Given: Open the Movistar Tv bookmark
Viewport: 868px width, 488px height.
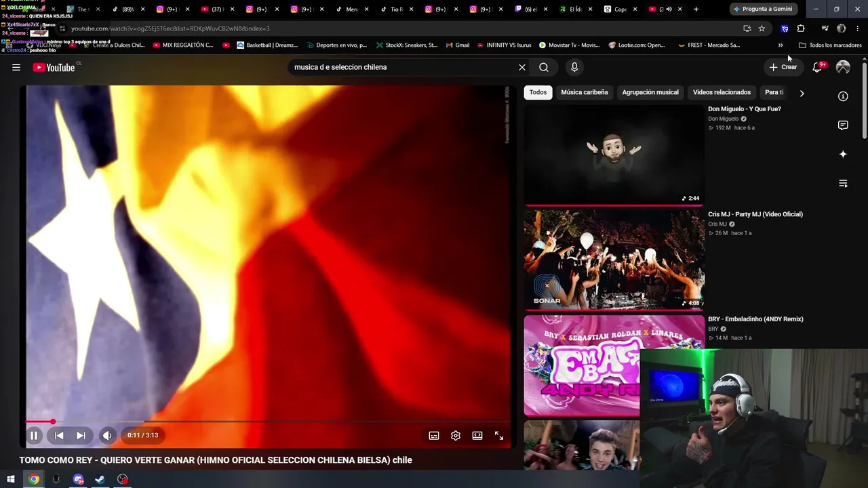Looking at the screenshot, I should pos(569,45).
